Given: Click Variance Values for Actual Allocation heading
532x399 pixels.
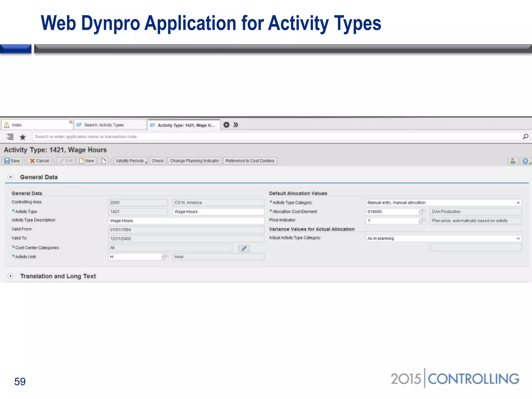Looking at the screenshot, I should coord(312,229).
